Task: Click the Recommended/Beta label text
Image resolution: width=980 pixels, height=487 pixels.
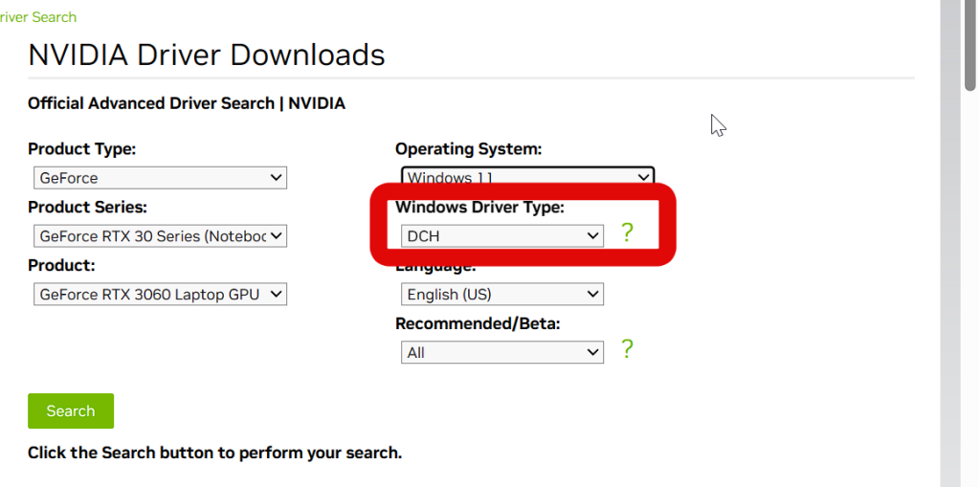Action: 478,324
